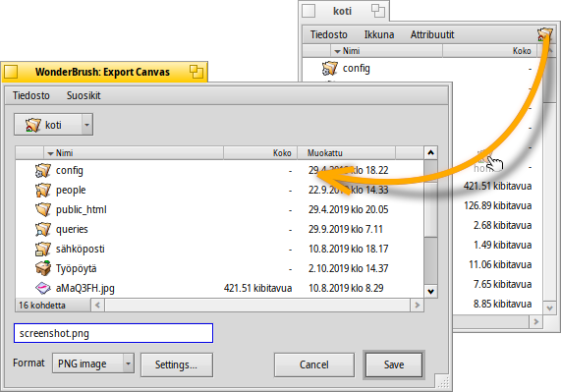The image size is (561, 392).
Task: Click 7.65 kibitavua in koti window
Action: pyautogui.click(x=502, y=285)
